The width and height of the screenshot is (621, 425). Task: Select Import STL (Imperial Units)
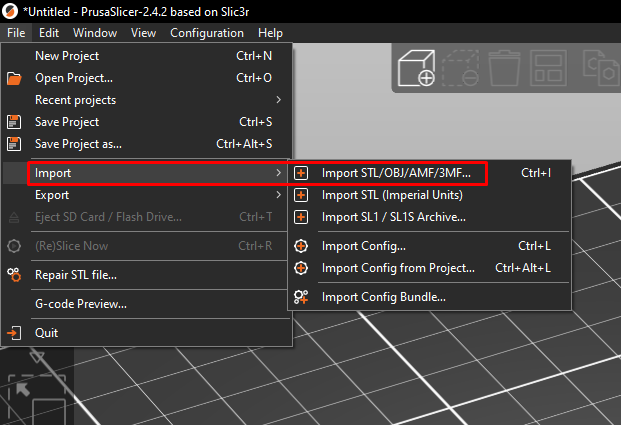[x=392, y=195]
